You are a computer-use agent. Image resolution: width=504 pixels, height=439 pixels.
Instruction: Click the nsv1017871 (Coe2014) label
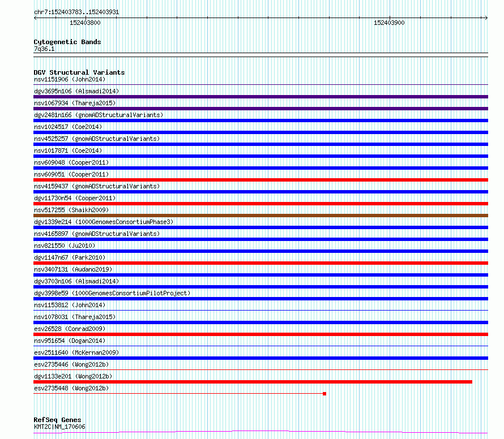pos(68,150)
